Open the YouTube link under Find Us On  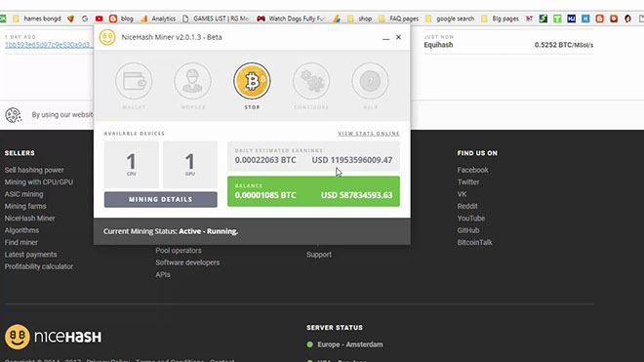pyautogui.click(x=471, y=219)
